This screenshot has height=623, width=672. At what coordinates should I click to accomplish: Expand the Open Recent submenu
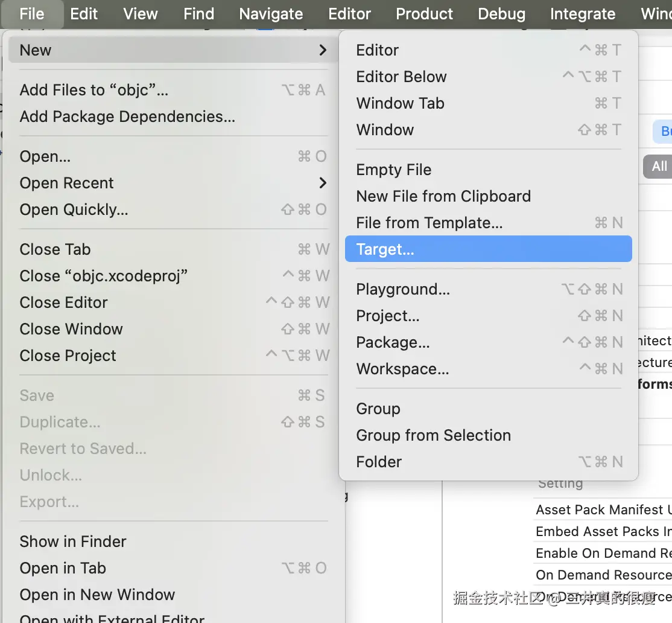click(x=323, y=183)
